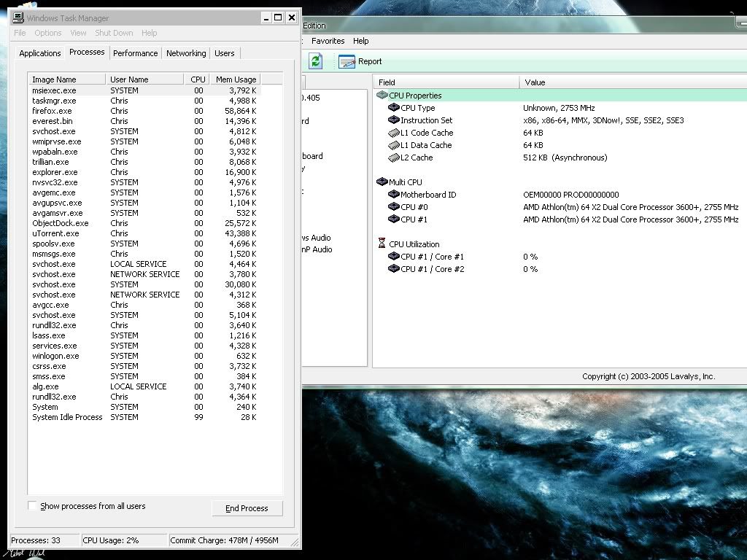Image resolution: width=747 pixels, height=560 pixels.
Task: Select the trillian.exe process
Action: pyautogui.click(x=145, y=162)
